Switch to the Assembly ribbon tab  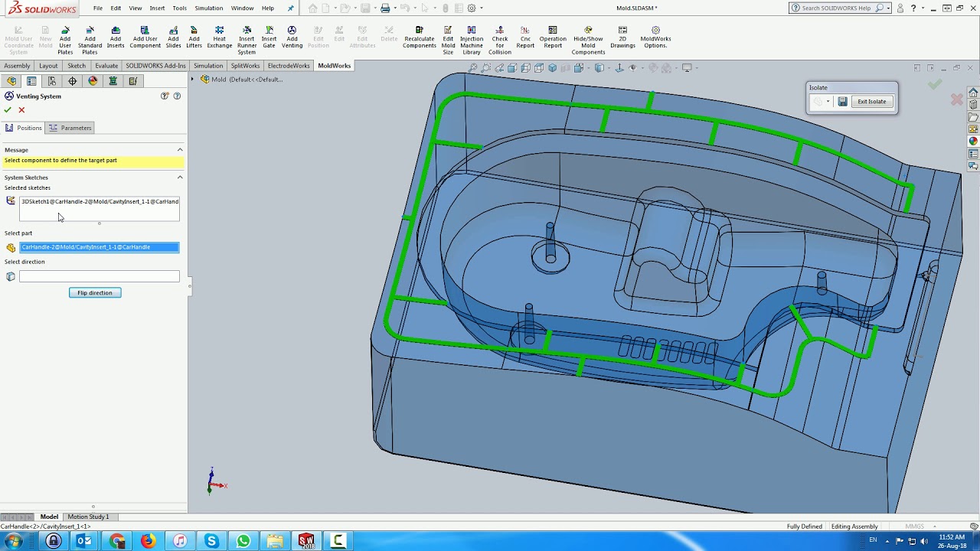[17, 66]
